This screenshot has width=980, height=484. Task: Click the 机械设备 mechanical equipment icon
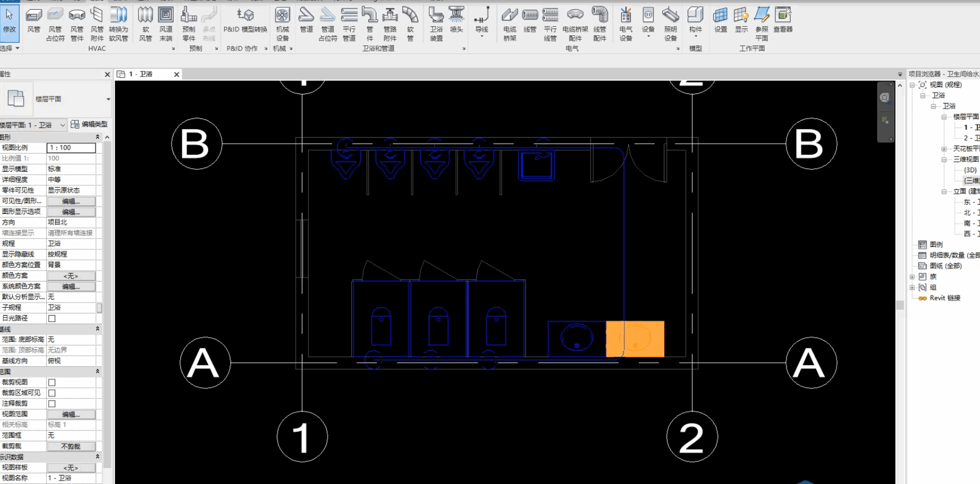(282, 25)
